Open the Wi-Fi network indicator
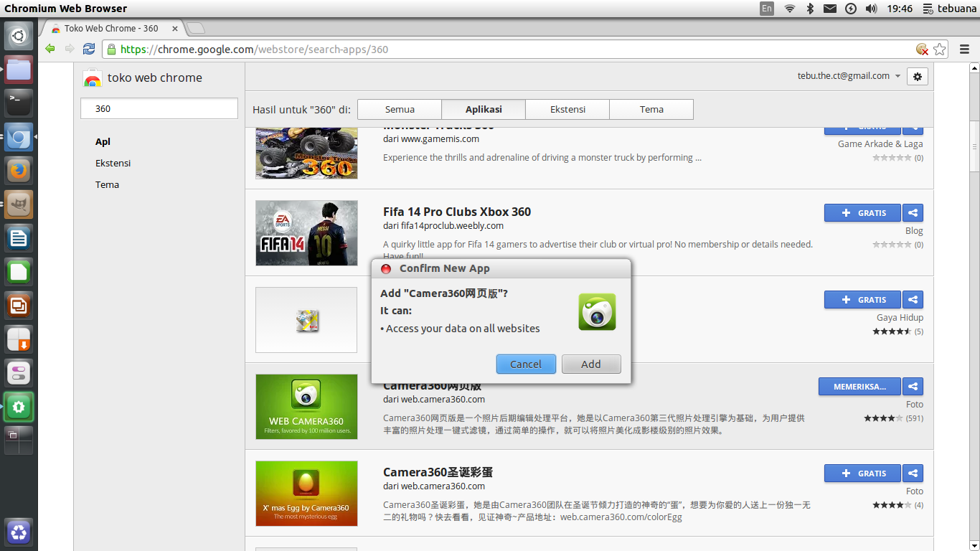Screen dimensions: 980x551 tap(789, 9)
